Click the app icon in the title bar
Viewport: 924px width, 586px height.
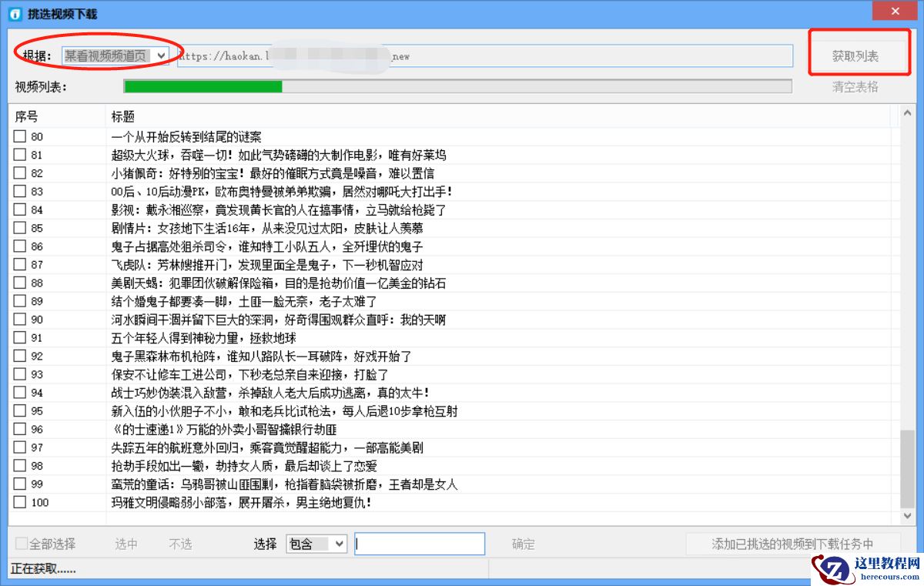coord(15,15)
